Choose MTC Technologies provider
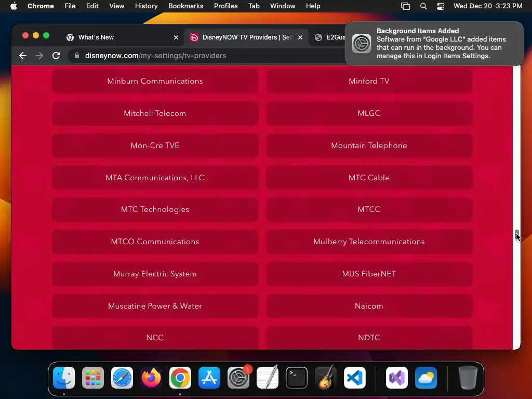This screenshot has height=399, width=532. [155, 209]
